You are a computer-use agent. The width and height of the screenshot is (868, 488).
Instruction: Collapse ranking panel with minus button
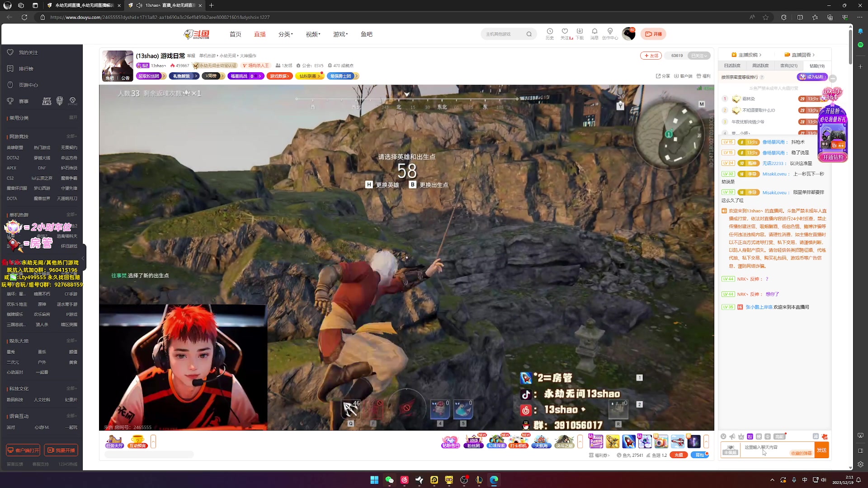(x=833, y=79)
